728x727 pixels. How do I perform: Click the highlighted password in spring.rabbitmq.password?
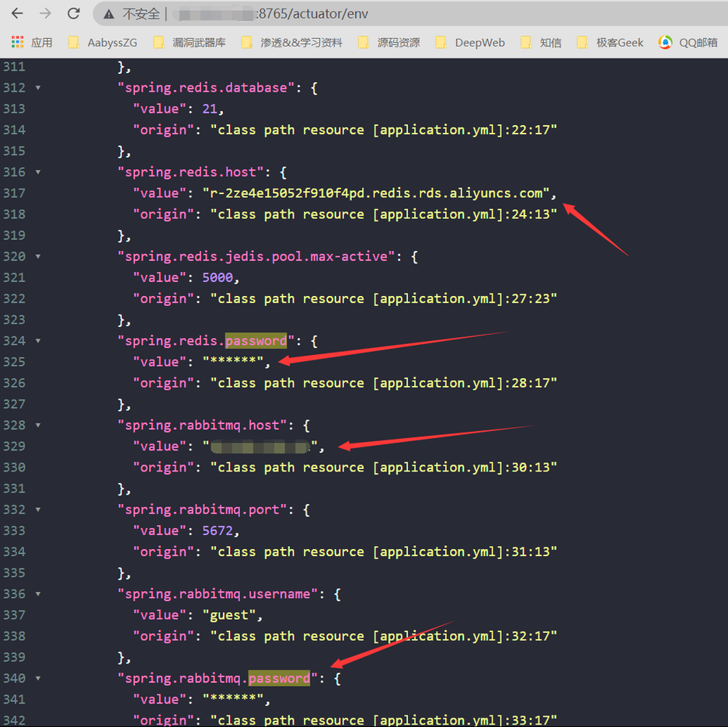[x=280, y=678]
